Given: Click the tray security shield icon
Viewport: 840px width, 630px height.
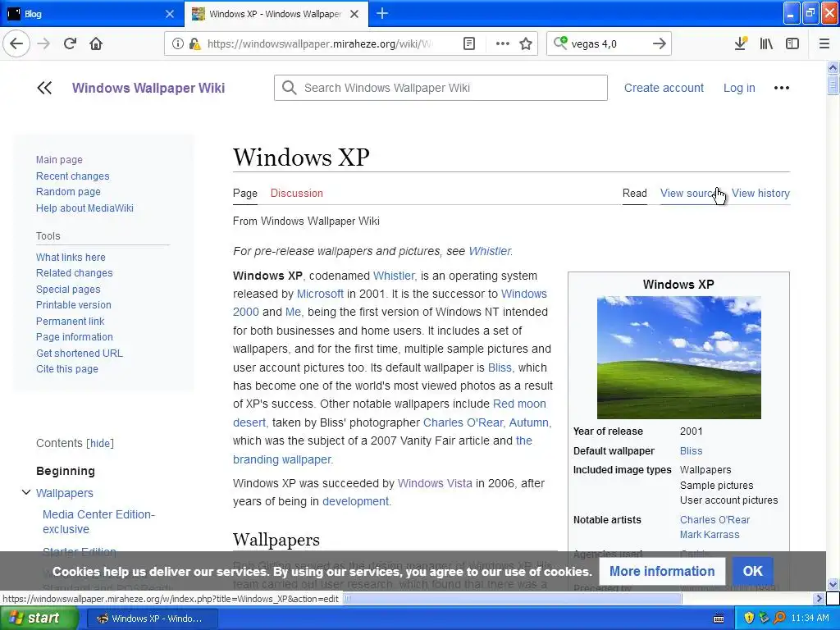Looking at the screenshot, I should pos(749,618).
